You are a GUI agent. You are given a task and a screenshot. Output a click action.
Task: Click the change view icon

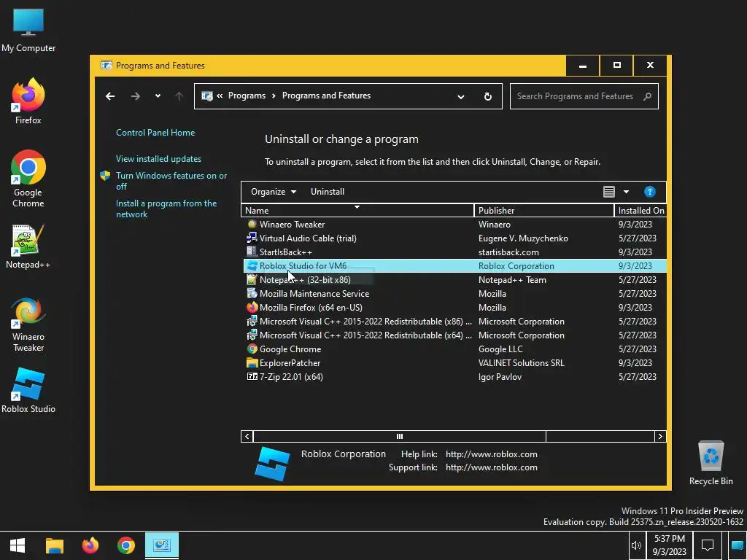coord(609,192)
